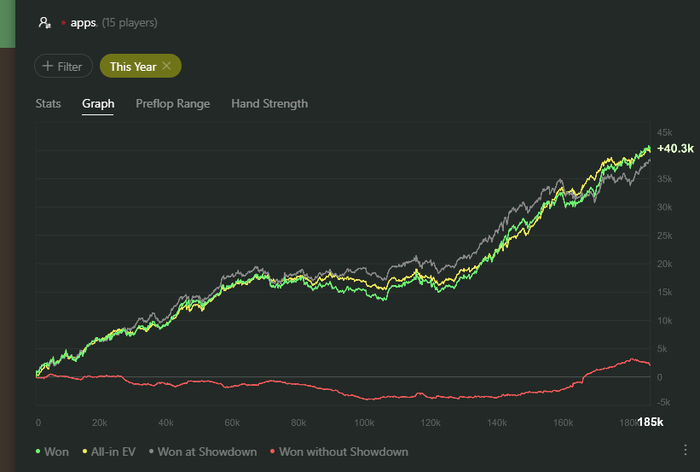
Task: Go to the Hand Strength tab
Action: (269, 103)
